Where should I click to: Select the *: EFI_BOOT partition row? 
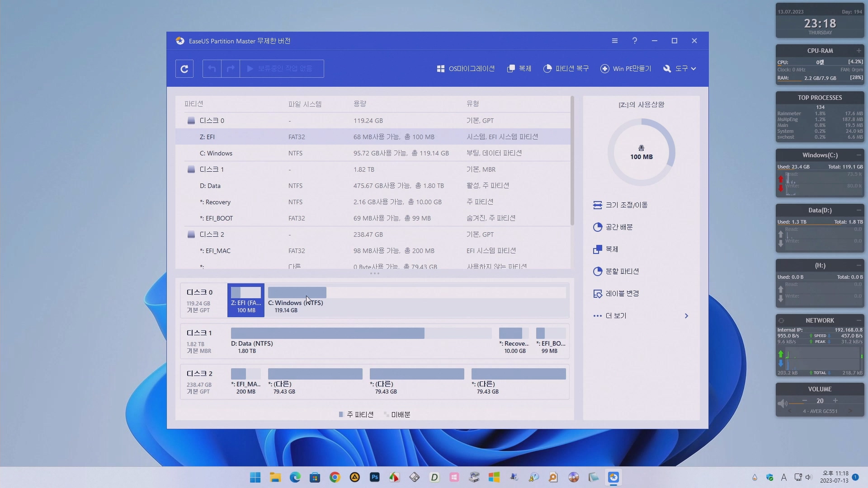tap(373, 218)
